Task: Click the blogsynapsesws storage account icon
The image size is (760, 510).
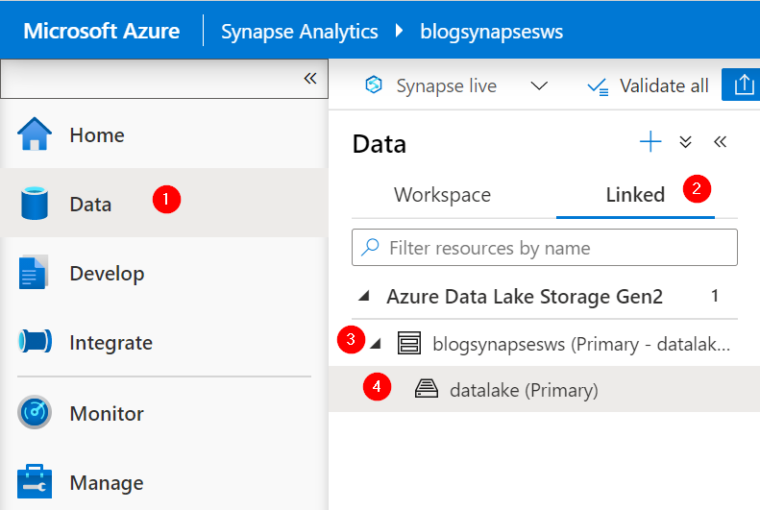Action: click(409, 343)
